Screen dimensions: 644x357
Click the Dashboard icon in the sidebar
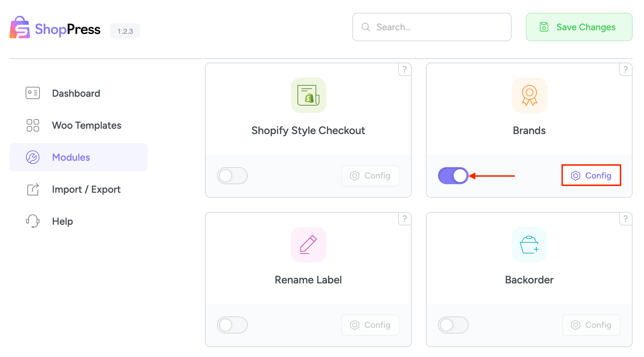coord(32,93)
